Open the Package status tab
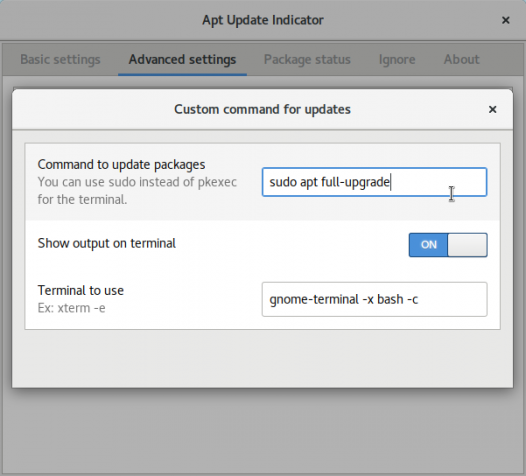The width and height of the screenshot is (526, 476). click(307, 59)
